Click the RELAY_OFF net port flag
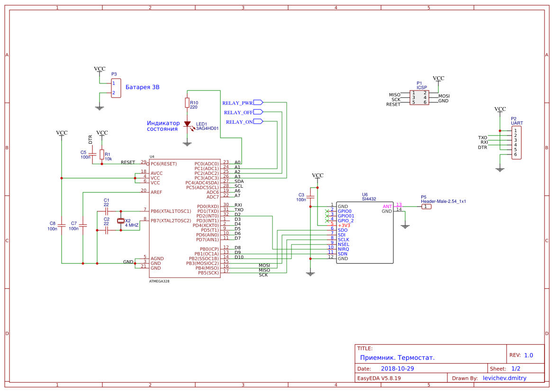Screen dimensions: 554x392 coord(258,112)
